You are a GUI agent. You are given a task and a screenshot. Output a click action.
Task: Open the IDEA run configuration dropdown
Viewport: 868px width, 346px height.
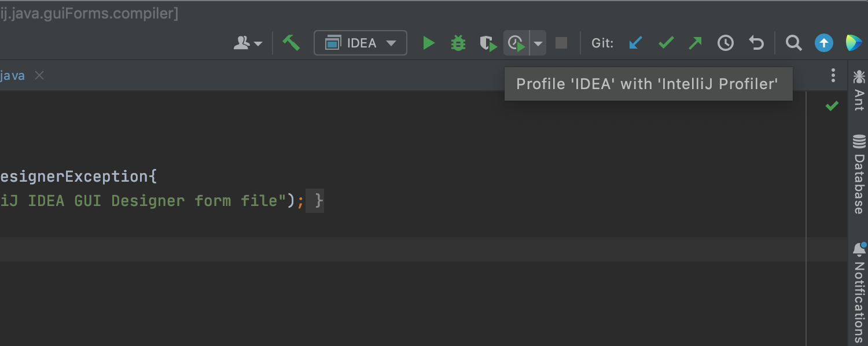pyautogui.click(x=360, y=43)
